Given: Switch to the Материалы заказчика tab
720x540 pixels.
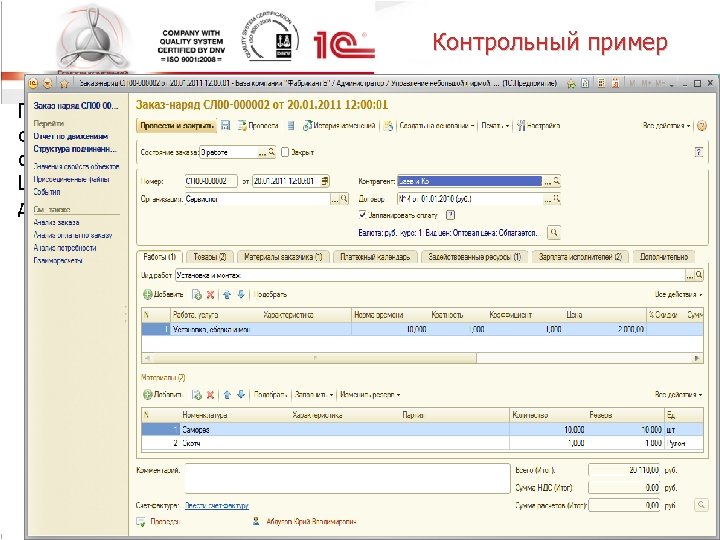Looking at the screenshot, I should (283, 257).
